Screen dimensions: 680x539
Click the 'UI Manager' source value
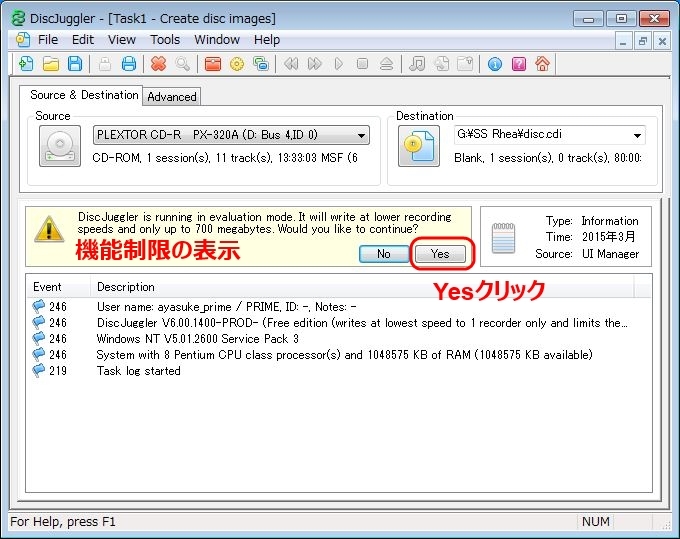611,254
